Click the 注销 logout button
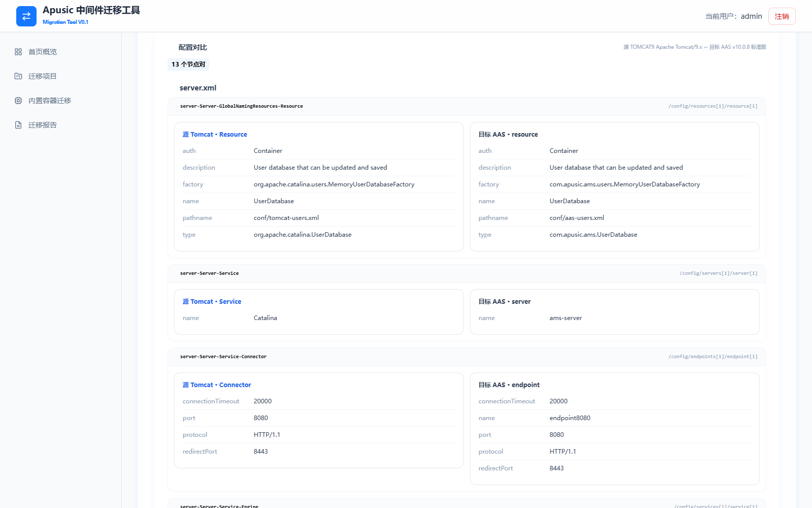 tap(782, 16)
